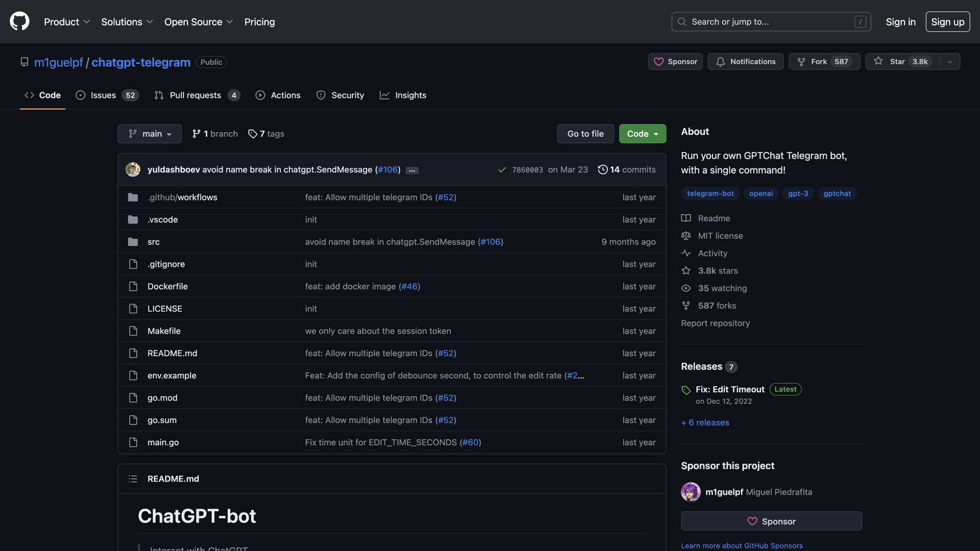Image resolution: width=980 pixels, height=551 pixels.
Task: Open the Security tab
Action: point(340,95)
